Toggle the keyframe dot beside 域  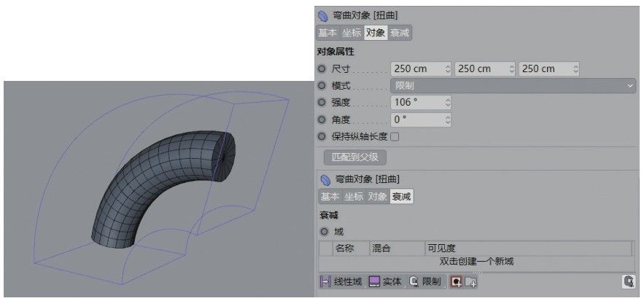(325, 232)
